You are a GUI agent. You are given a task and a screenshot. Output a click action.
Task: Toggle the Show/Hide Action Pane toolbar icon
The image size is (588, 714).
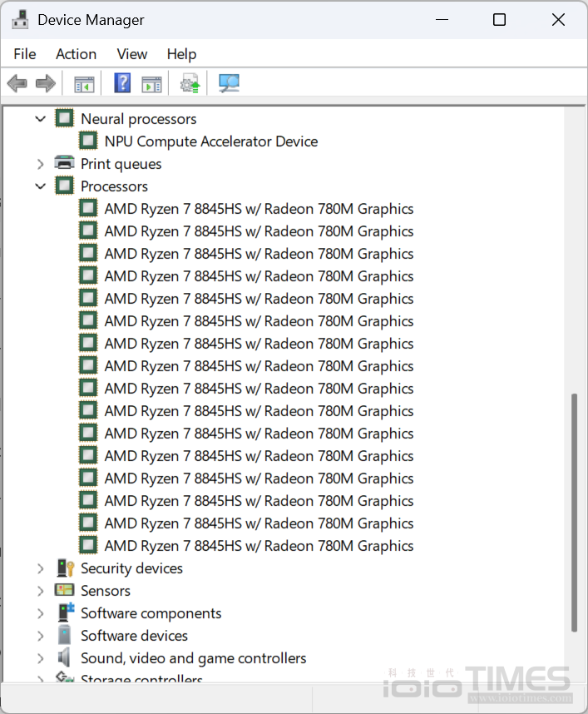tap(151, 83)
